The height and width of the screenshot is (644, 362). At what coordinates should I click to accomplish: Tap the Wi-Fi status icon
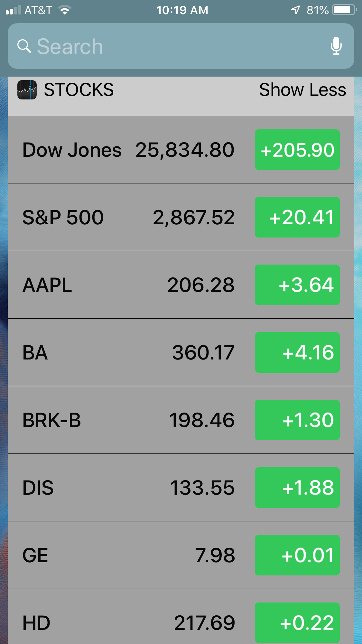point(65,10)
